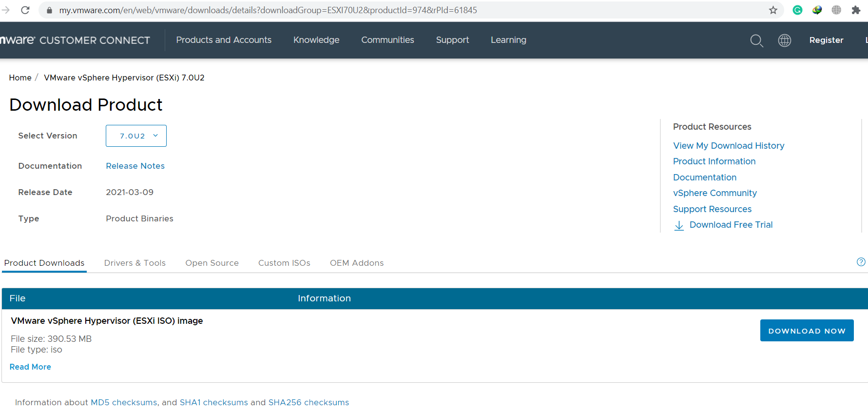Screen dimensions: 868x414
Task: Open the browser Extensions puzzle icon
Action: (x=856, y=10)
